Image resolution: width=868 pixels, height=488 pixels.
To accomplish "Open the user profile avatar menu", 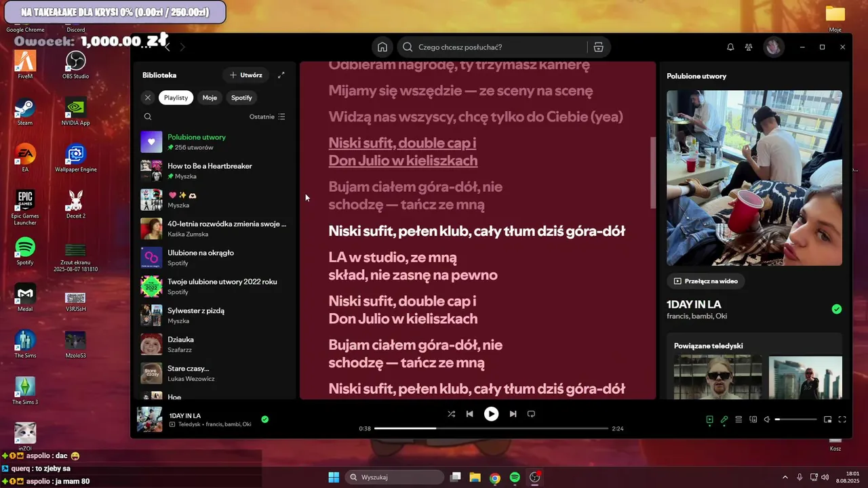I will tap(773, 47).
